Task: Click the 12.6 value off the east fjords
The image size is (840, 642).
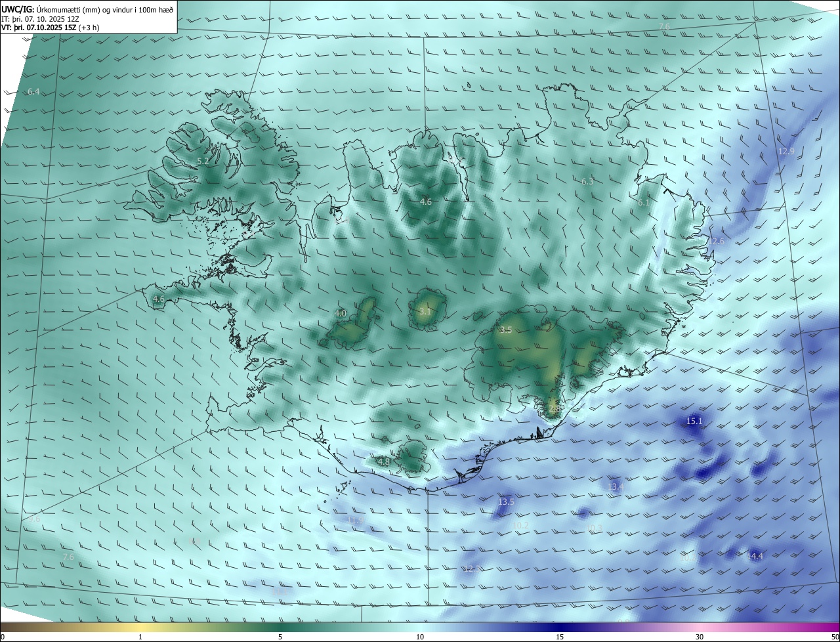Action: point(717,242)
